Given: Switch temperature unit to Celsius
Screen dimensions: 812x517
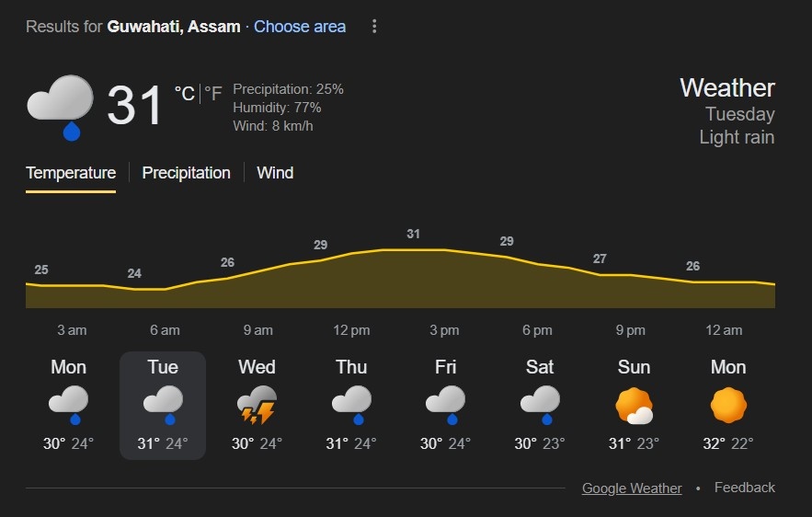Looking at the screenshot, I should (184, 94).
